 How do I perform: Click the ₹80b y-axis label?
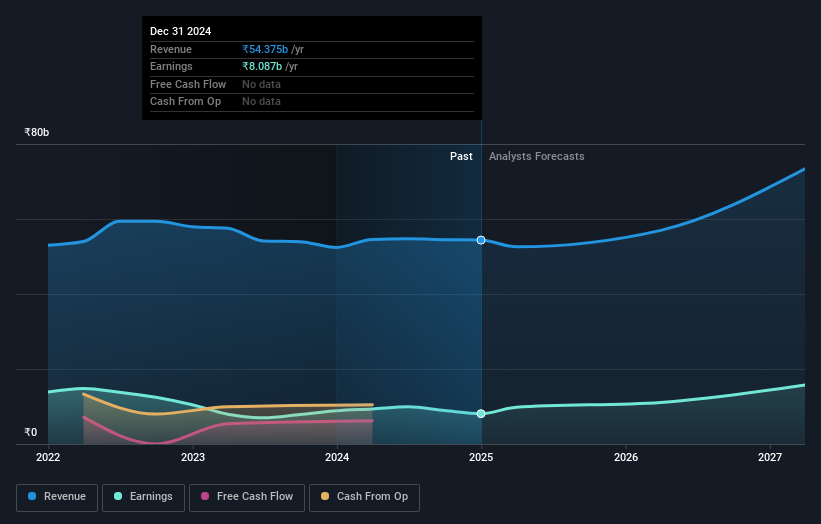(x=37, y=132)
